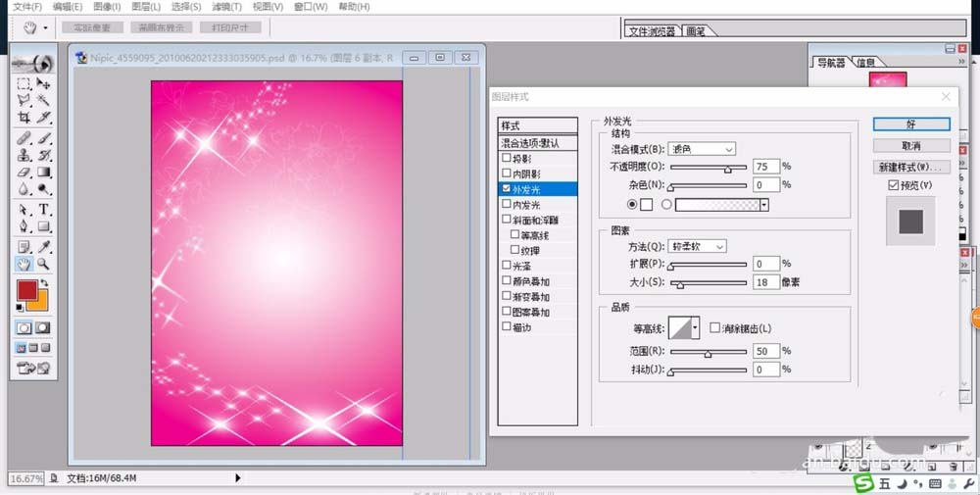Screen dimensions: 980x495
Task: Check 消除锯齿 anti-alias option
Action: click(715, 327)
